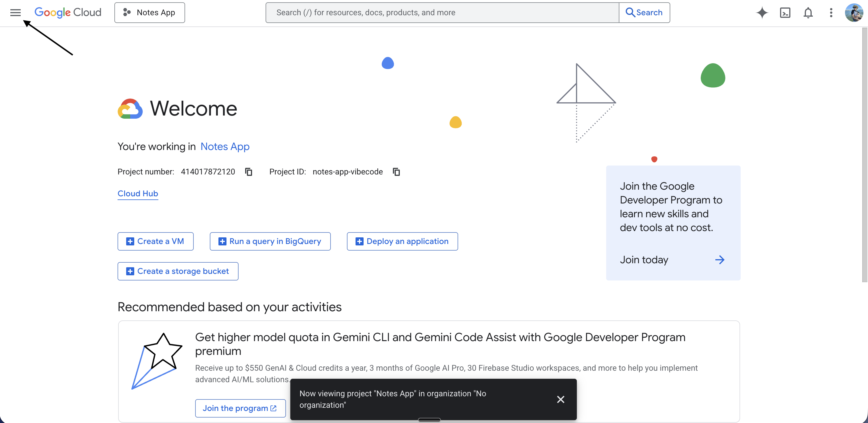Screen dimensions: 868x423
Task: Click the plus icon on Deploy an application
Action: [x=360, y=241]
